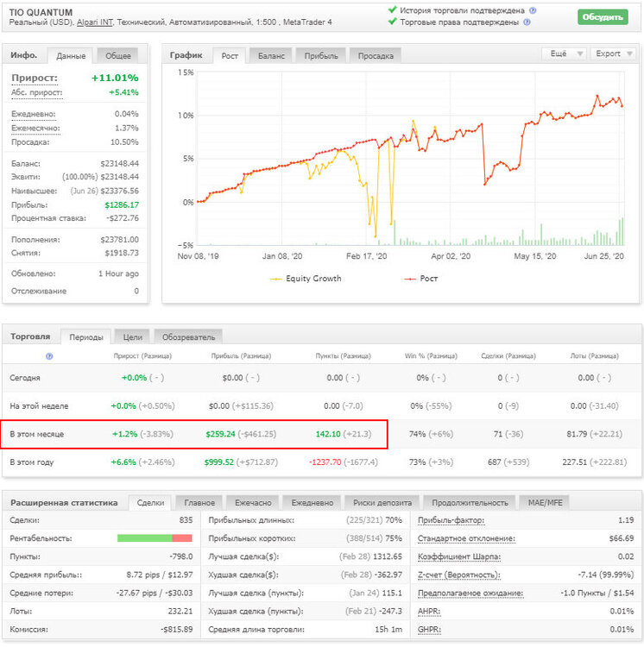Click green checkmark next to Торговые права
Viewport: 644px width, 647px height.
tap(393, 22)
